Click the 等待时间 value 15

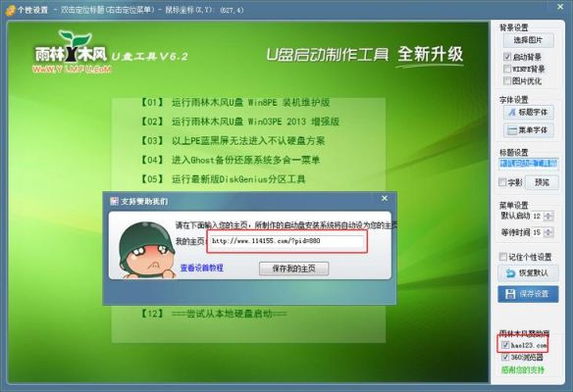tap(537, 232)
